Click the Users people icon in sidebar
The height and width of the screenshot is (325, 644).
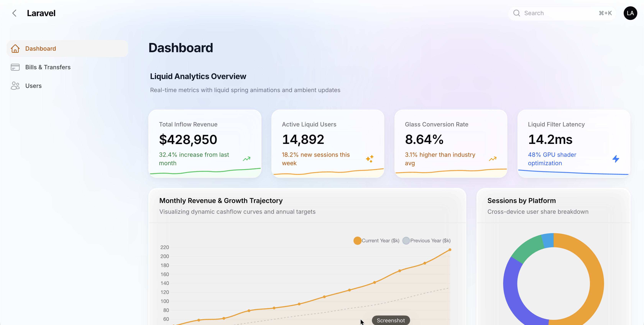pos(15,86)
